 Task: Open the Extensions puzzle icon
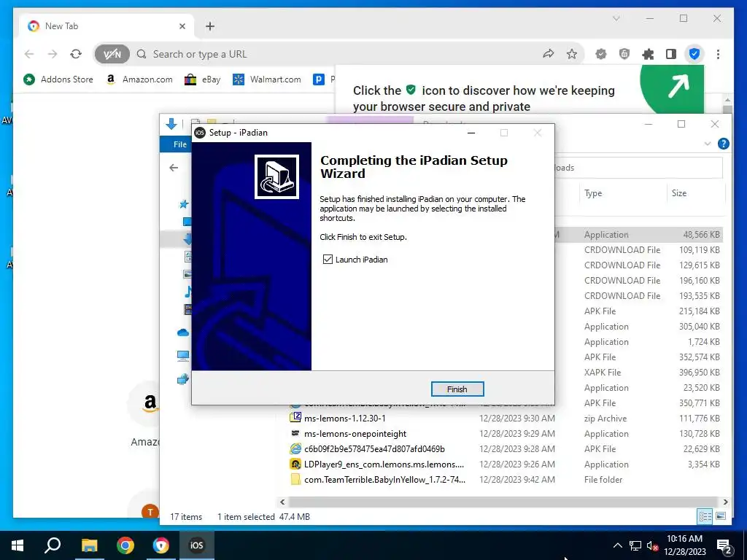[x=648, y=54]
